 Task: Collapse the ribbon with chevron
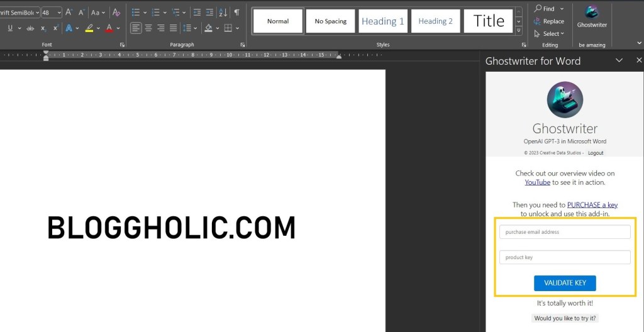pos(639,43)
